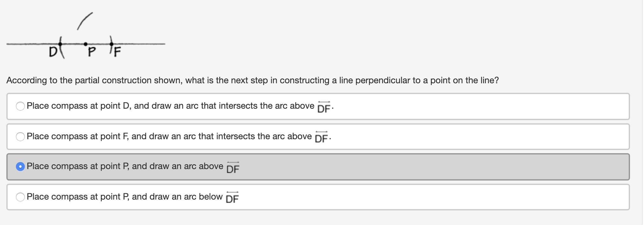This screenshot has height=225, width=644.
Task: Click the dot at point D on the diagram
Action: pyautogui.click(x=60, y=44)
